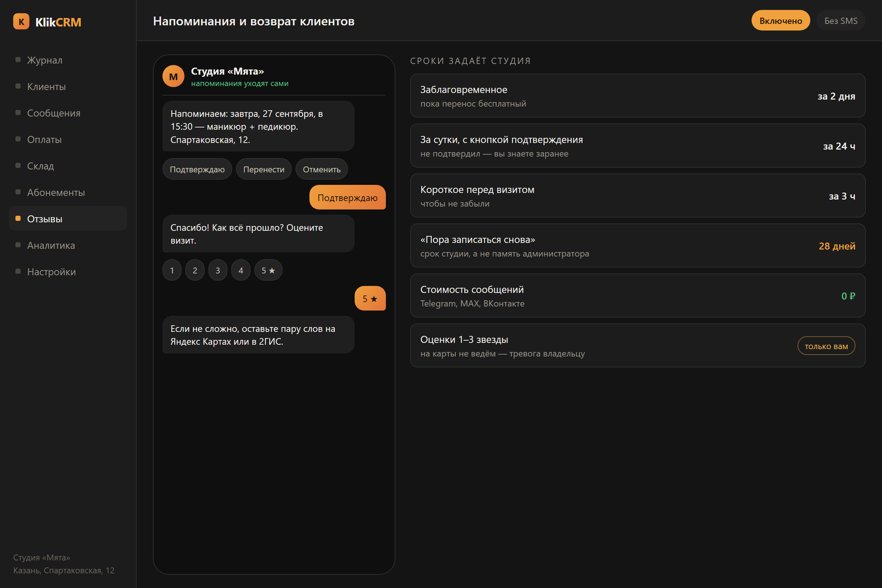882x588 pixels.
Task: Click the orange KlikCRM logo icon
Action: tap(21, 22)
